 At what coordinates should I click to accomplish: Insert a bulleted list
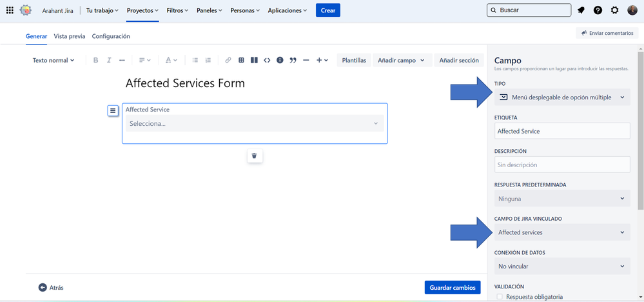(x=195, y=60)
